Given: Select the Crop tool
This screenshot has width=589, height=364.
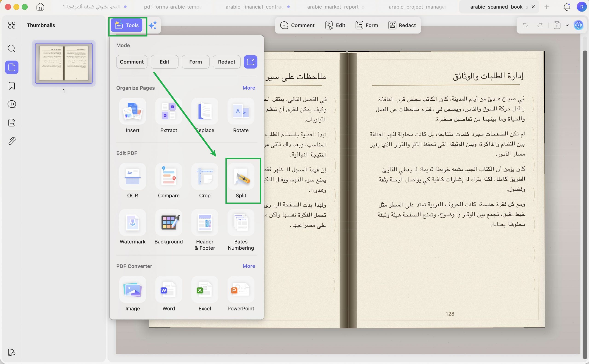Looking at the screenshot, I should 205,181.
